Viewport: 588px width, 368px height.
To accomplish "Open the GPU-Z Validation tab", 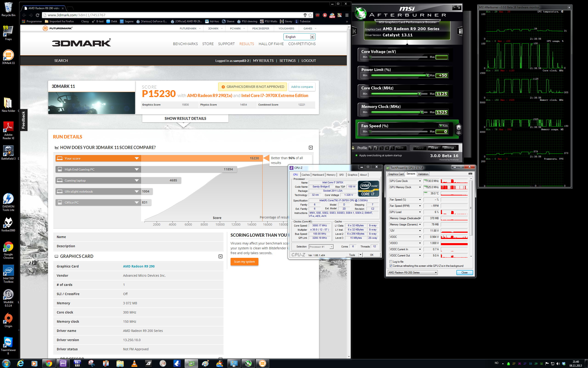I will tap(423, 174).
